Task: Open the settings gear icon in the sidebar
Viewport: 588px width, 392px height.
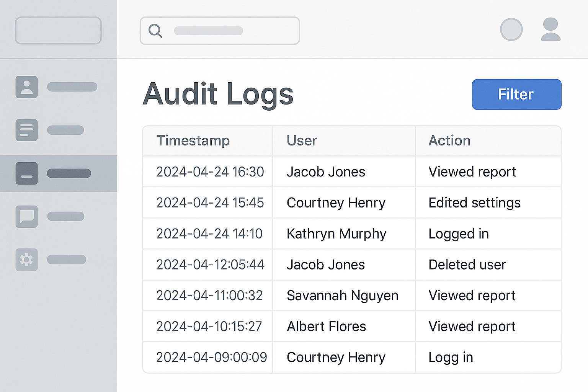Action: (26, 260)
